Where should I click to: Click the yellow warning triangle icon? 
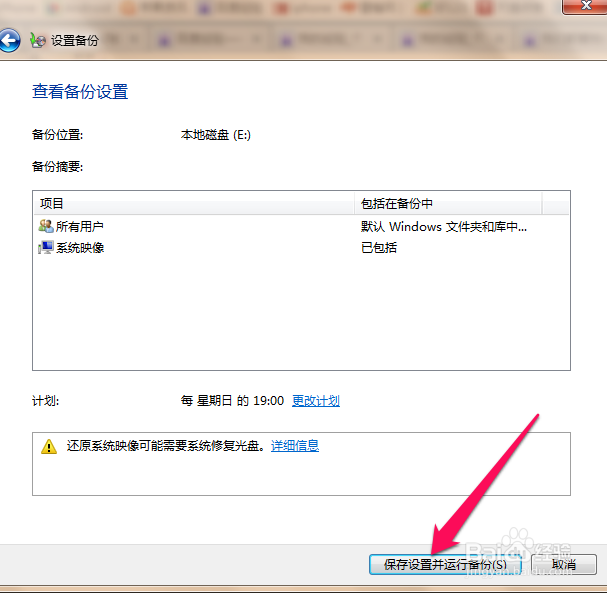tap(49, 447)
